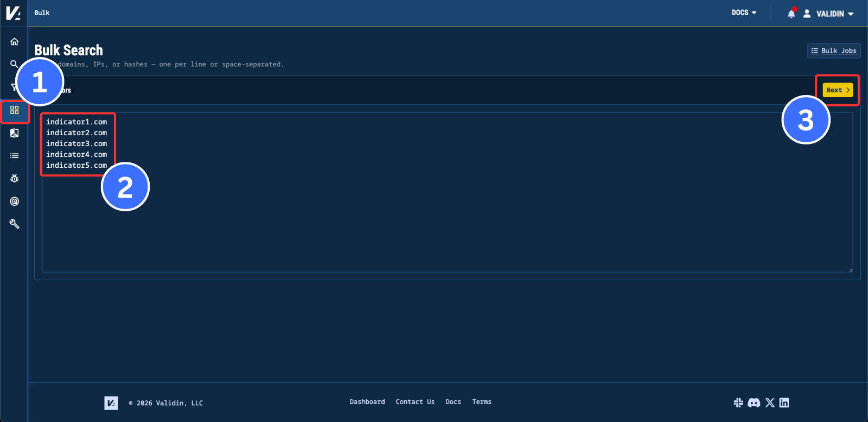Open the Dashboard footer link
868x422 pixels.
(367, 402)
